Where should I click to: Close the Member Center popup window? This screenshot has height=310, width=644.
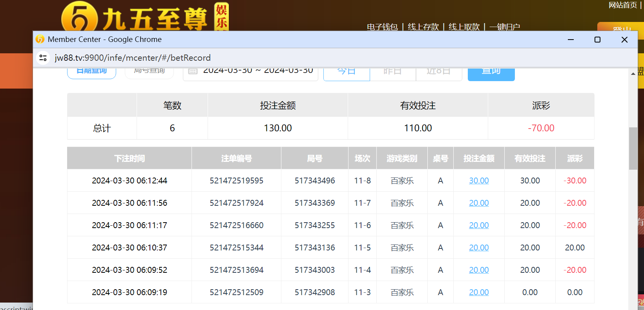coord(624,40)
